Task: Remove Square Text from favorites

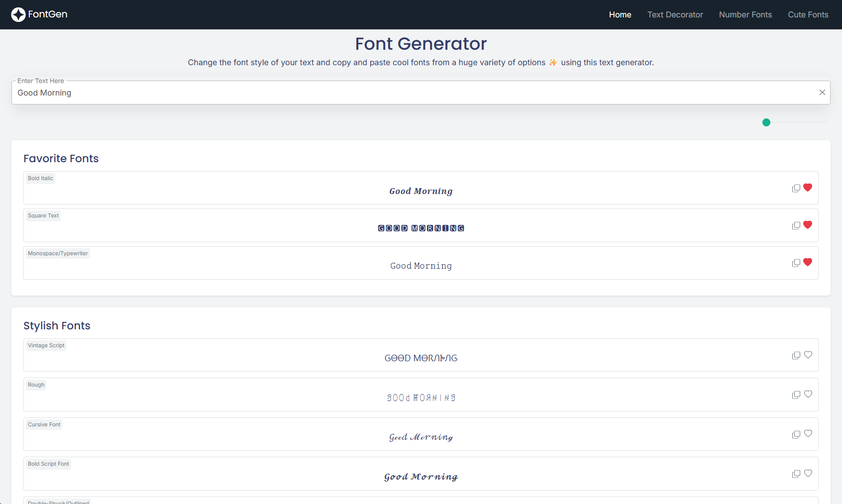Action: (x=808, y=224)
